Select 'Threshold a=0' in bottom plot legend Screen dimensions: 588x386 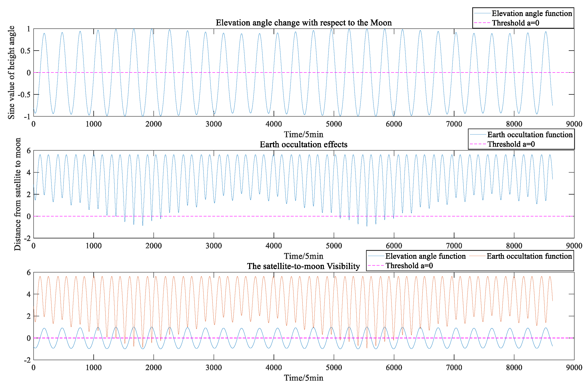point(409,266)
